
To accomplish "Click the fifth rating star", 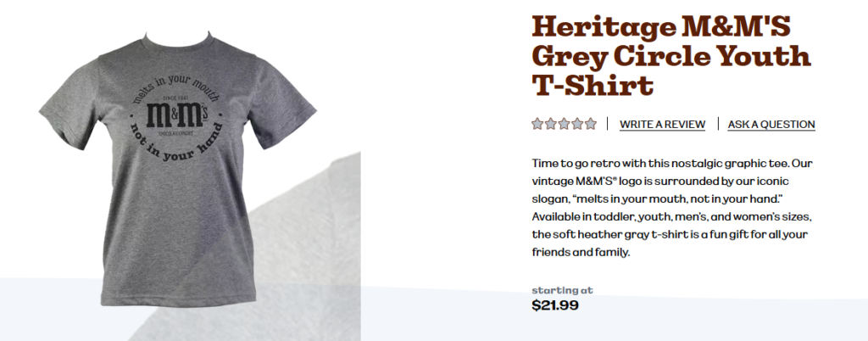I will 591,124.
